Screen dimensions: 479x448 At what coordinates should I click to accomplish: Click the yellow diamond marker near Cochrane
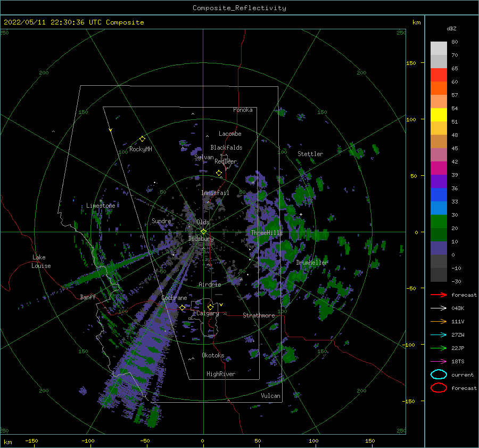pos(183,307)
